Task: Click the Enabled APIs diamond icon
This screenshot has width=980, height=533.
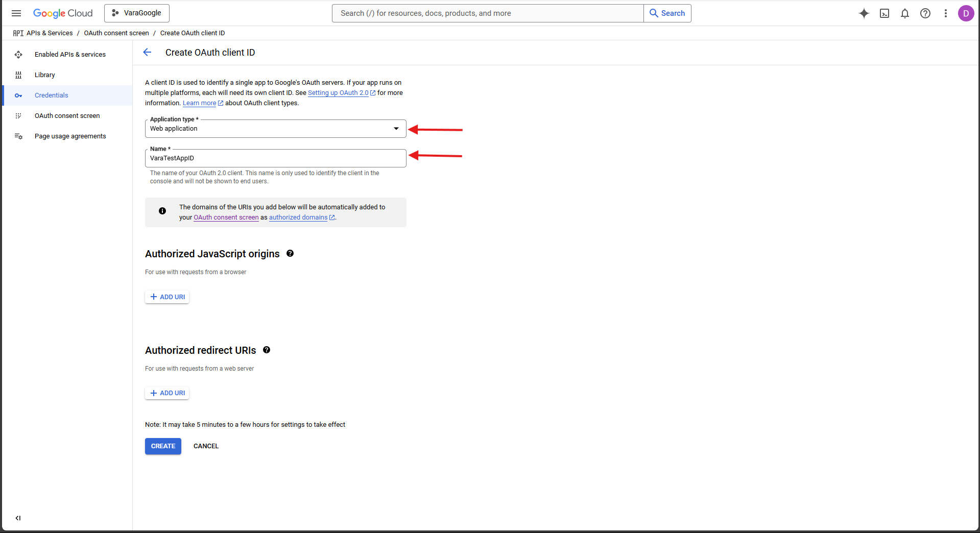Action: click(18, 55)
